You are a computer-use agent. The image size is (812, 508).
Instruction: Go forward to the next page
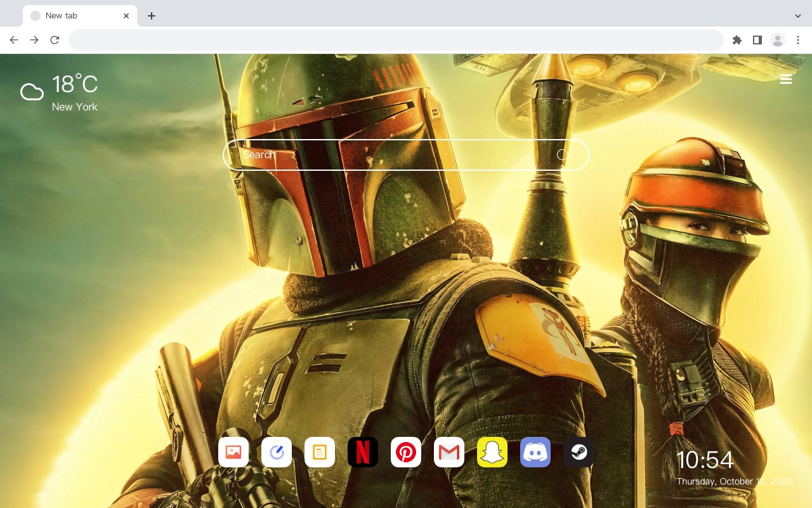tap(34, 40)
